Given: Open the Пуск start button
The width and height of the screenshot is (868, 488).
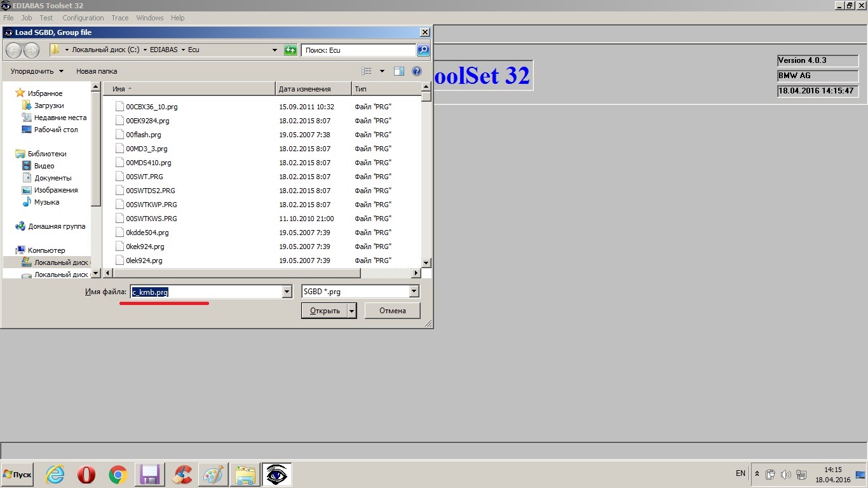Looking at the screenshot, I should pos(17,475).
